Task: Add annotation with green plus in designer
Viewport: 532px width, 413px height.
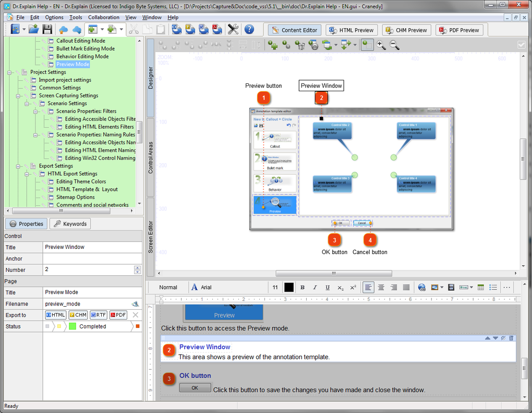Action: (x=272, y=45)
